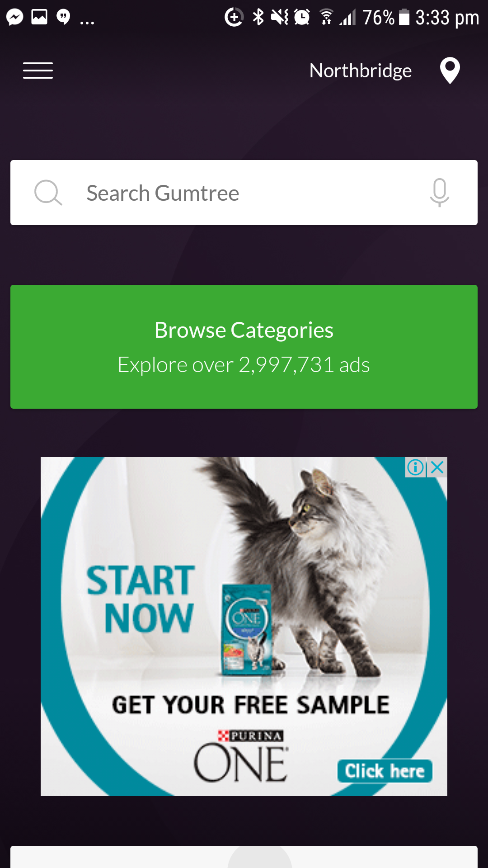
Task: Tap the location pin icon
Action: pyautogui.click(x=450, y=71)
